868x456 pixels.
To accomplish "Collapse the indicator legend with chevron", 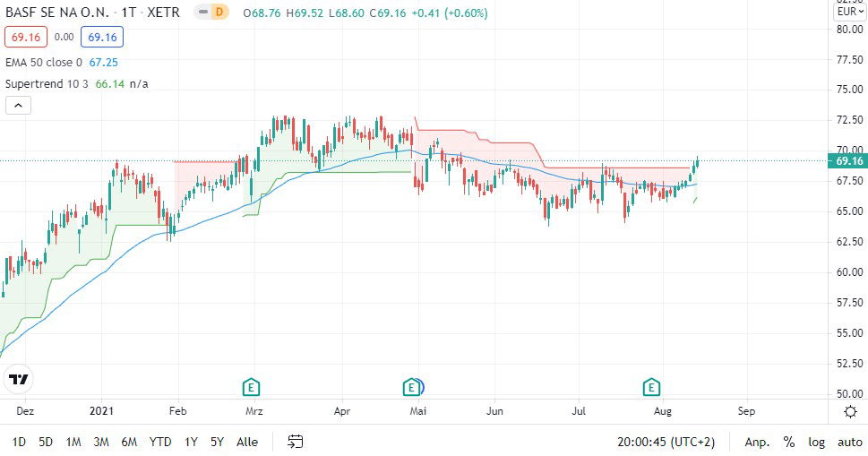I will coord(19,106).
